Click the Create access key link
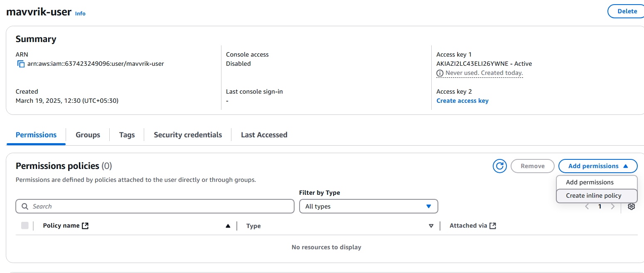Screen dimensions: 644x273 coord(462,101)
